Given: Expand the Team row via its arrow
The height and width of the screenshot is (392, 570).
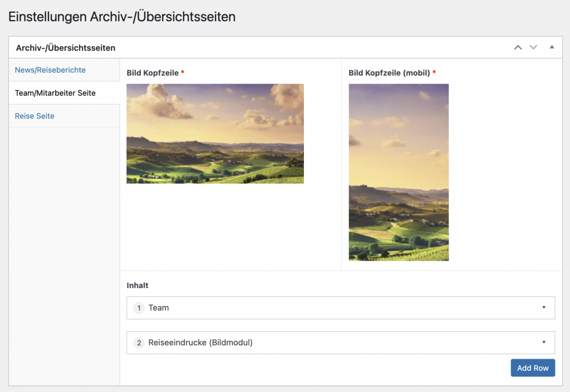Looking at the screenshot, I should pyautogui.click(x=543, y=307).
